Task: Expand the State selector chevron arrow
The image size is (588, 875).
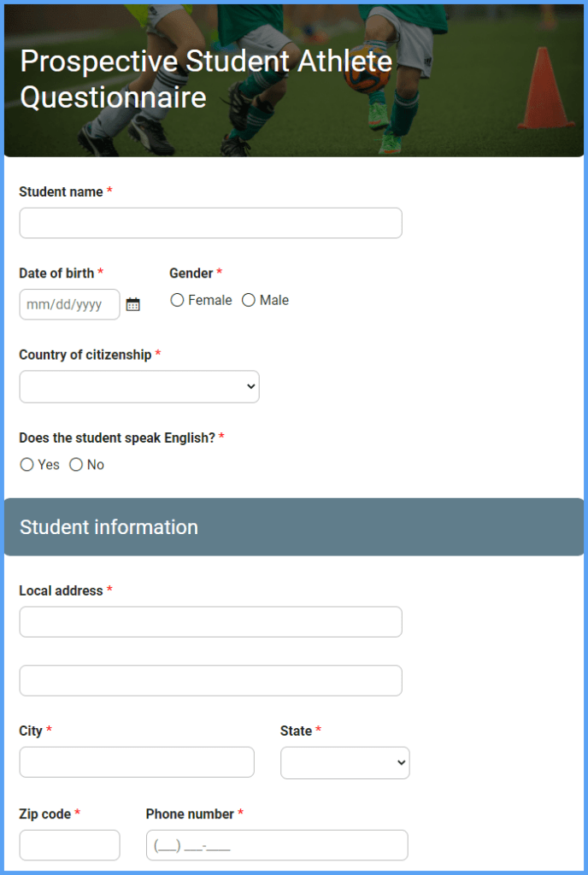Action: 398,762
